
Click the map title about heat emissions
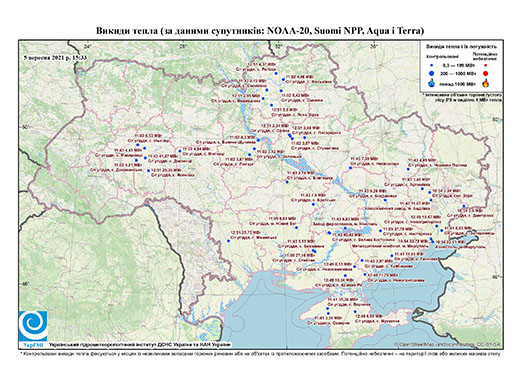coord(260,31)
